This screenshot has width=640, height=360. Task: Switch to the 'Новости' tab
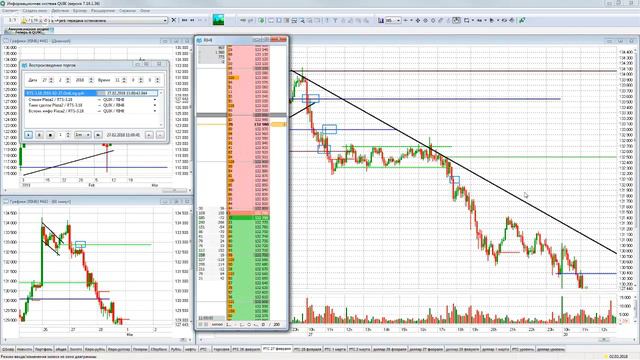click(24, 349)
